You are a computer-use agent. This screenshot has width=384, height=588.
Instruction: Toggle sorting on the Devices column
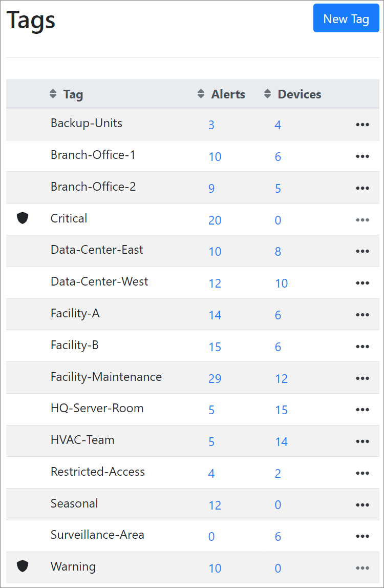click(x=267, y=94)
